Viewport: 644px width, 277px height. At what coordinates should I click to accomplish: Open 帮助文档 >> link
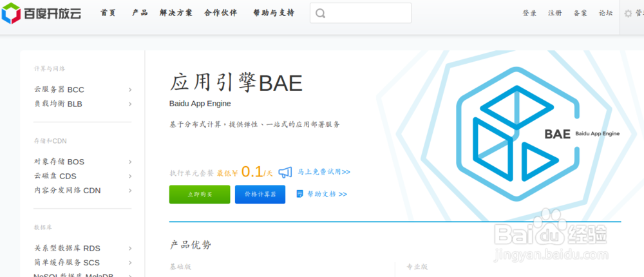(327, 194)
